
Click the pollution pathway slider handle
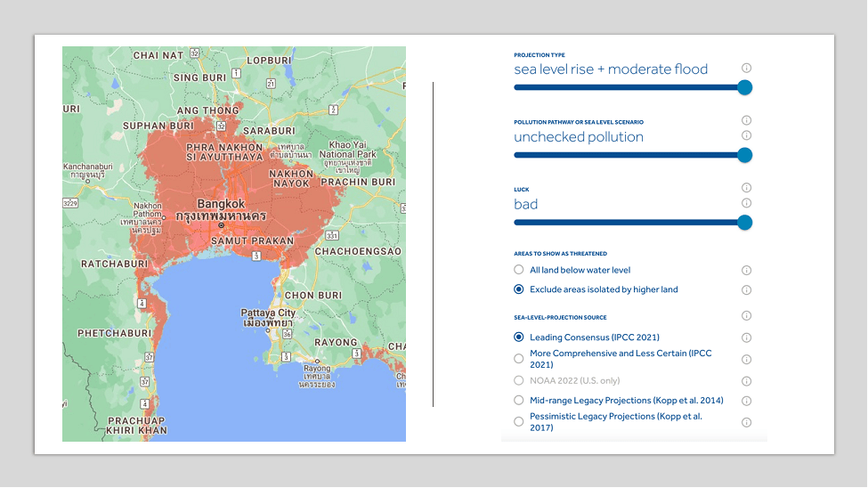click(x=745, y=155)
